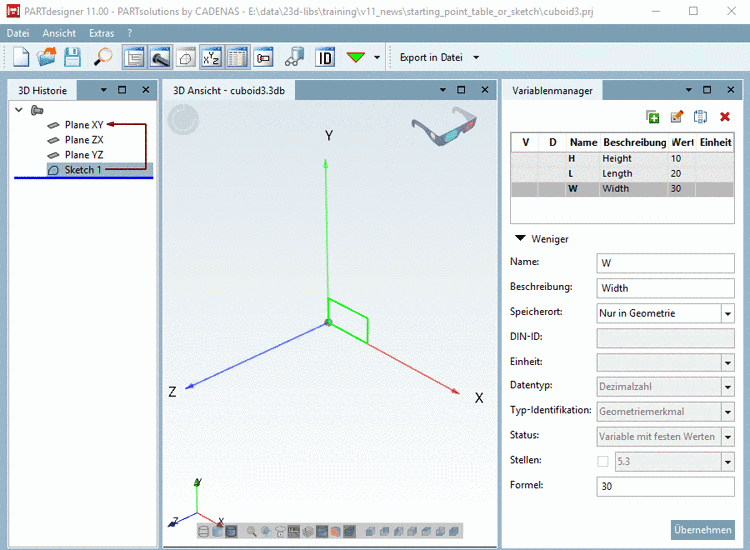Click the Name input field
The width and height of the screenshot is (750, 550).
[x=665, y=263]
